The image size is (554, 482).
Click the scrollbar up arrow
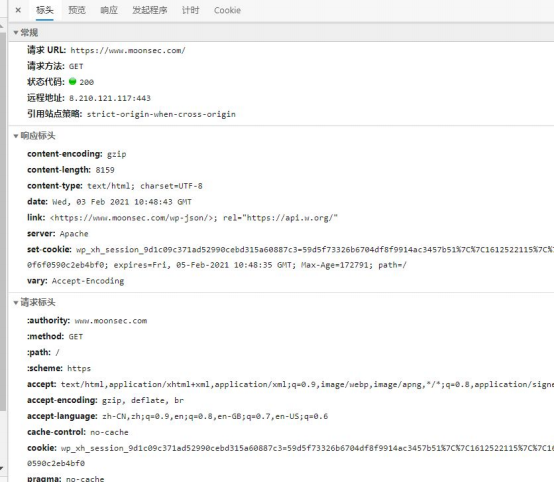pos(2,26)
